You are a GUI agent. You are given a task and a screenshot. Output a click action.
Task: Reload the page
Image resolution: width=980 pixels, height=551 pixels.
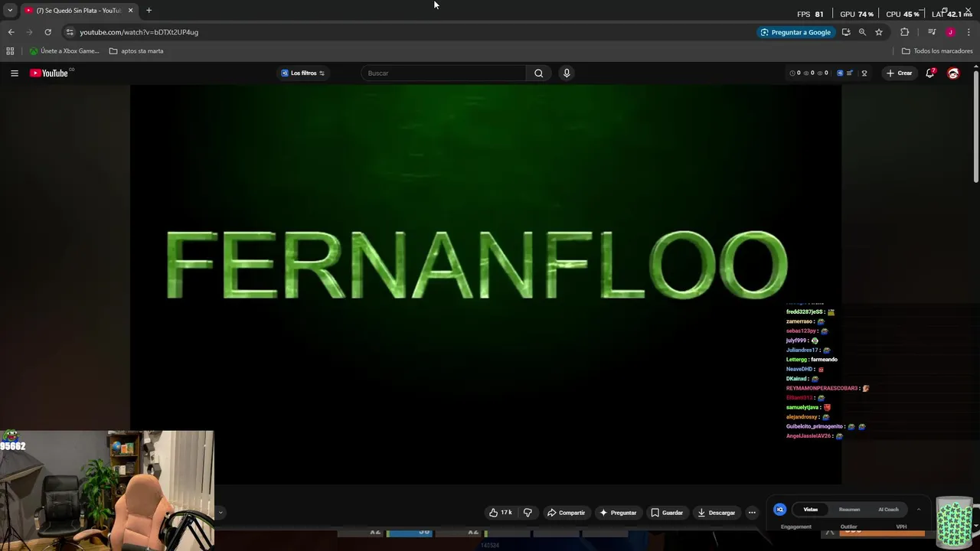47,32
